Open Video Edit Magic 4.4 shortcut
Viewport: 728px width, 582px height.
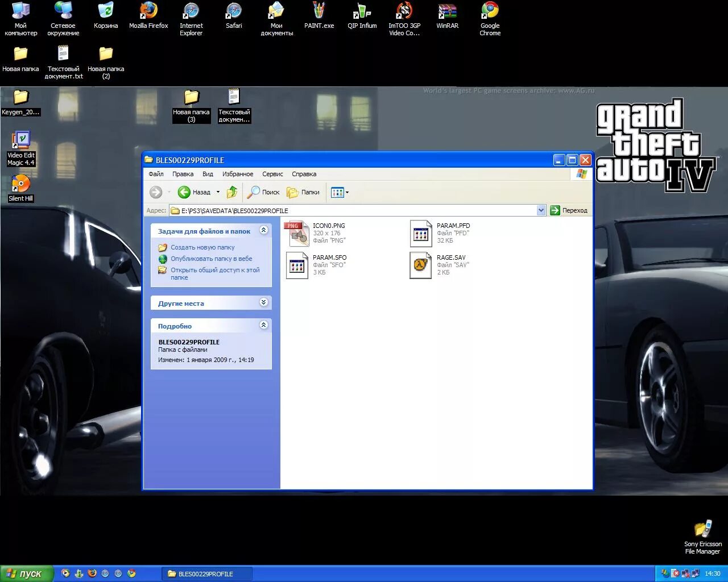coord(21,148)
